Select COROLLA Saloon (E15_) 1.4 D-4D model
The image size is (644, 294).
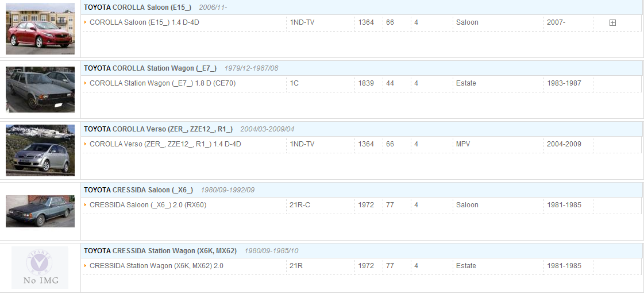144,22
